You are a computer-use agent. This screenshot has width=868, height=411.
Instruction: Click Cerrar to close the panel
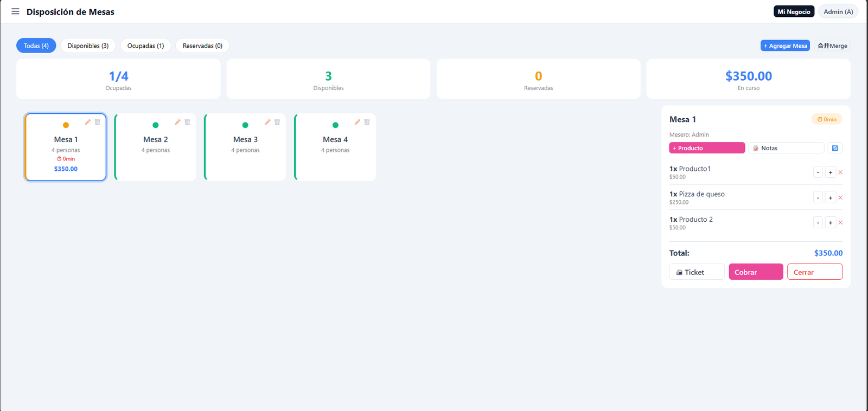click(x=815, y=272)
